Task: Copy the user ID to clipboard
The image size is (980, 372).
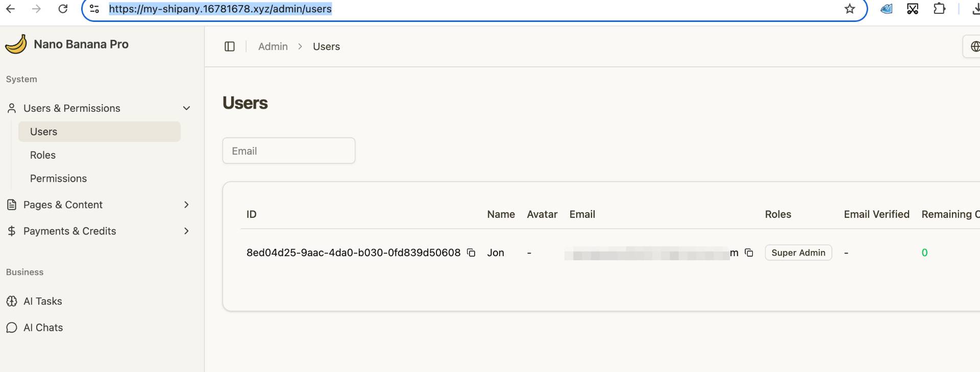Action: (471, 253)
